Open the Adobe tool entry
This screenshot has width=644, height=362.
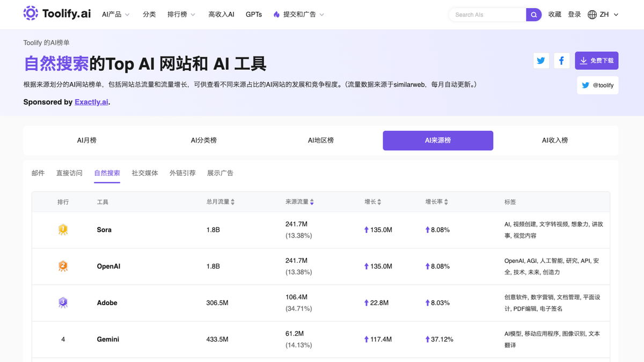107,302
